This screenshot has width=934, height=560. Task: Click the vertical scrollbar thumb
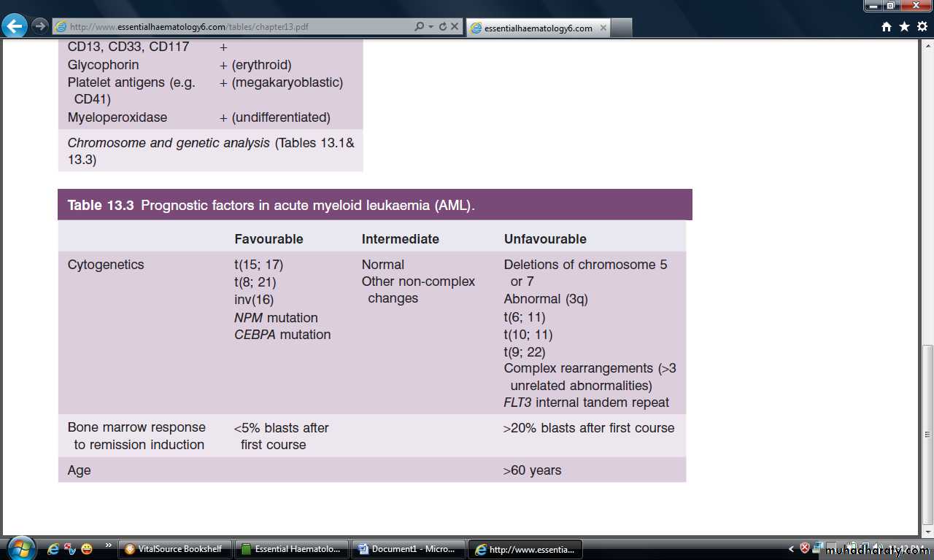point(927,432)
